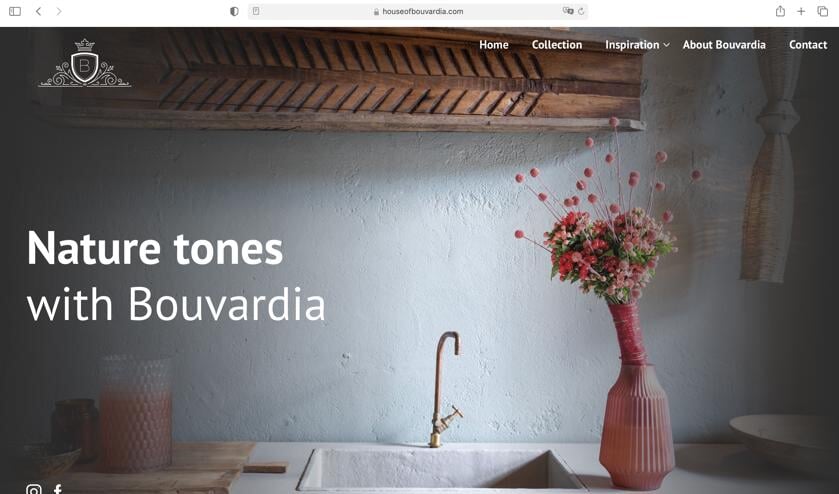Open the Share menu icon
The width and height of the screenshot is (839, 494).
coord(780,11)
